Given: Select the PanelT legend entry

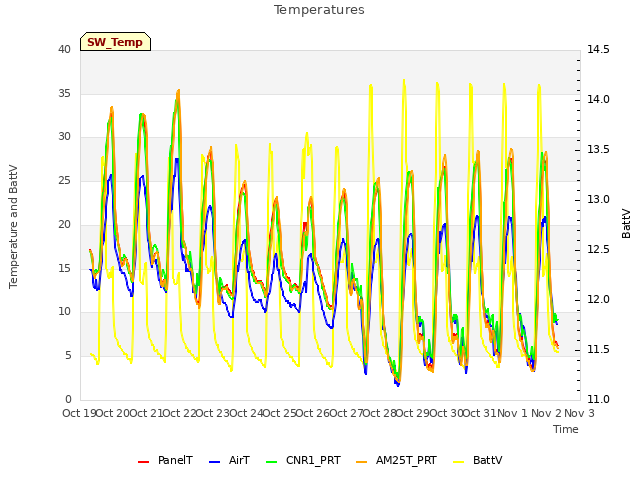Looking at the screenshot, I should click(165, 461).
